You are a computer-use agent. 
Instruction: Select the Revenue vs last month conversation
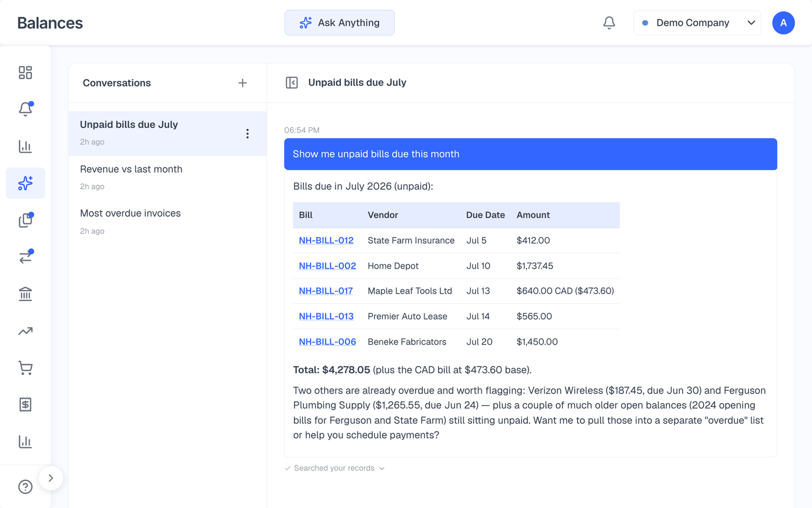pyautogui.click(x=167, y=177)
